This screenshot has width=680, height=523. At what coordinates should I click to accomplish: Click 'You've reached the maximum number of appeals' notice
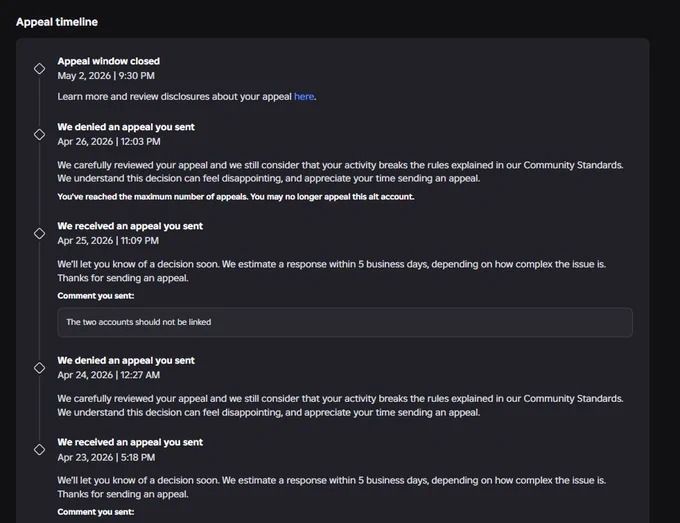coord(236,197)
